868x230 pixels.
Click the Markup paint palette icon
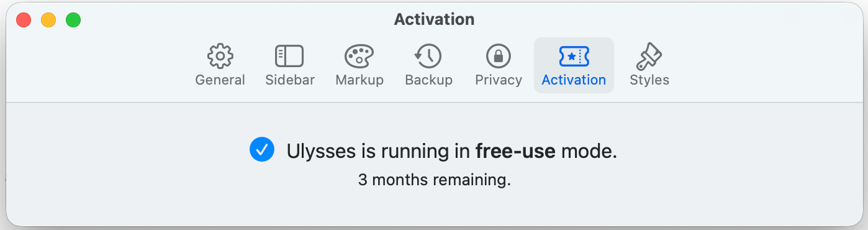[x=359, y=57]
